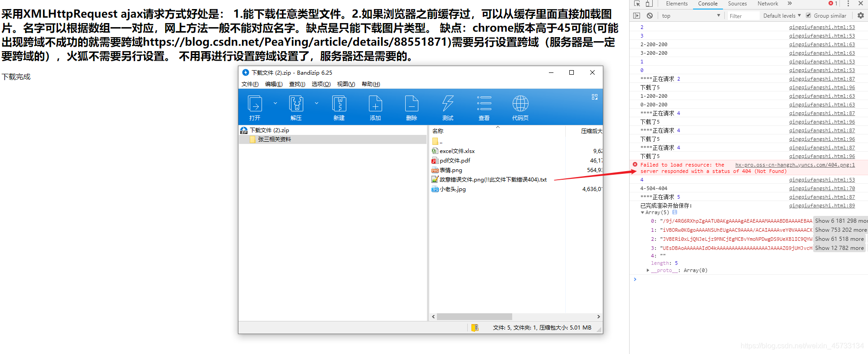868x354 pixels.
Task: Show the console sidebar icon
Action: 637,16
